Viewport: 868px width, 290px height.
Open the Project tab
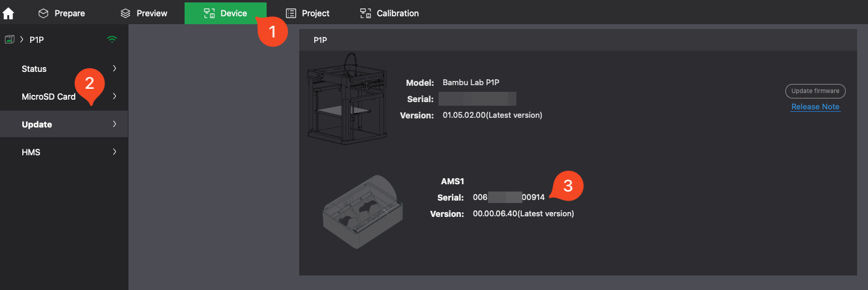308,13
